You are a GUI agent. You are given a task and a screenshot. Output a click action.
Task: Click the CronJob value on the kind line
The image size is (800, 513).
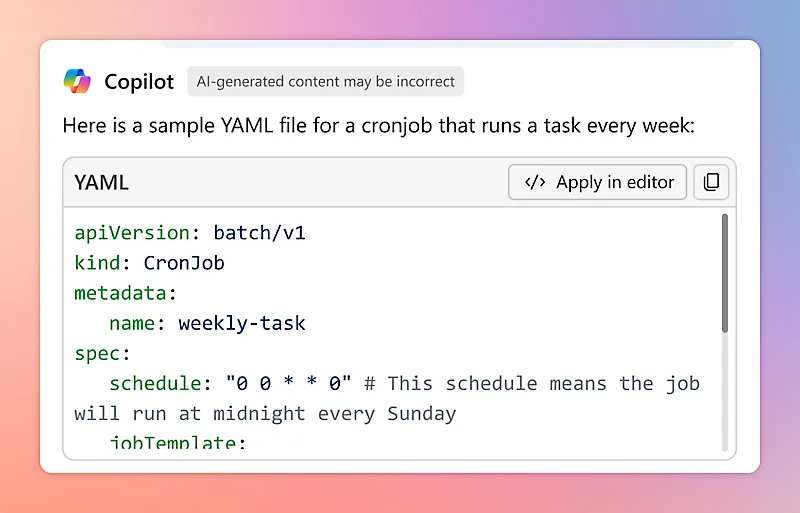pos(184,263)
